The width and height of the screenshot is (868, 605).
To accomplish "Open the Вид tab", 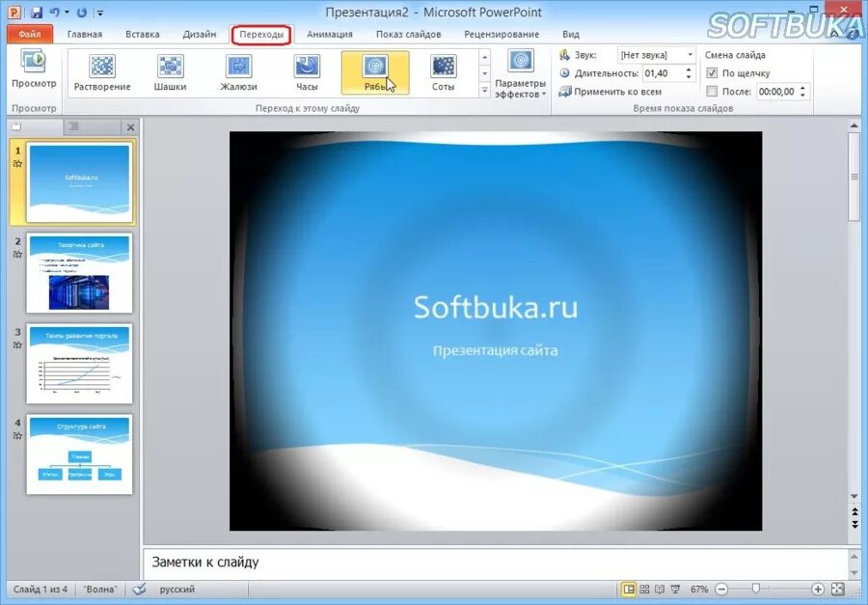I will [x=571, y=35].
